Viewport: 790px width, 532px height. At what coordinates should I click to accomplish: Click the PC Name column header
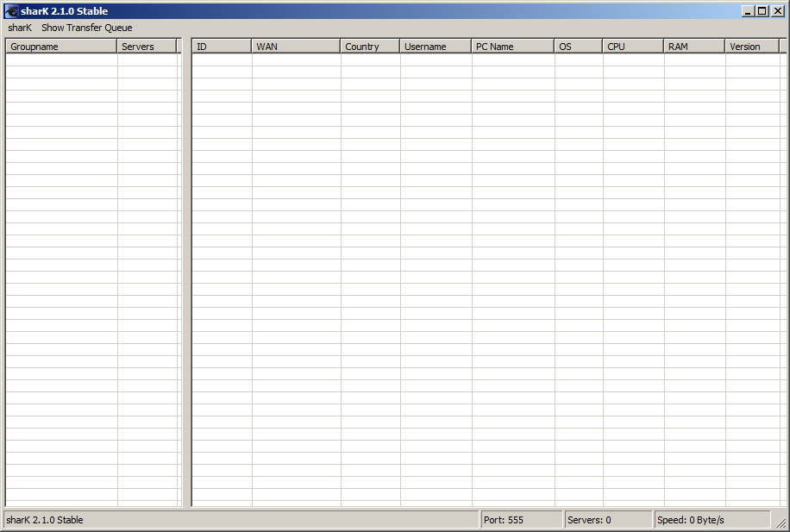512,47
